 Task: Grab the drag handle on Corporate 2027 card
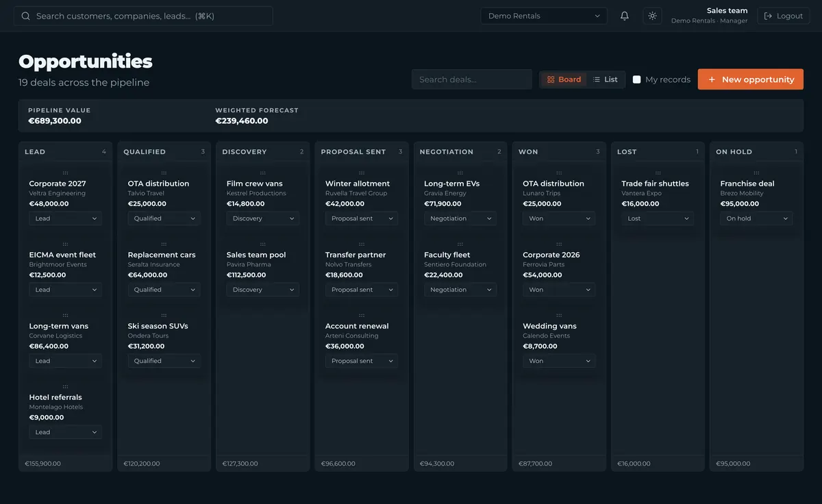66,173
